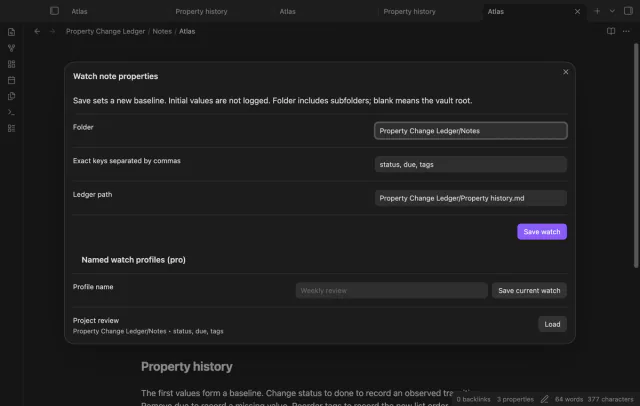Click Notes in the breadcrumb path
The image size is (640, 406).
click(x=162, y=31)
